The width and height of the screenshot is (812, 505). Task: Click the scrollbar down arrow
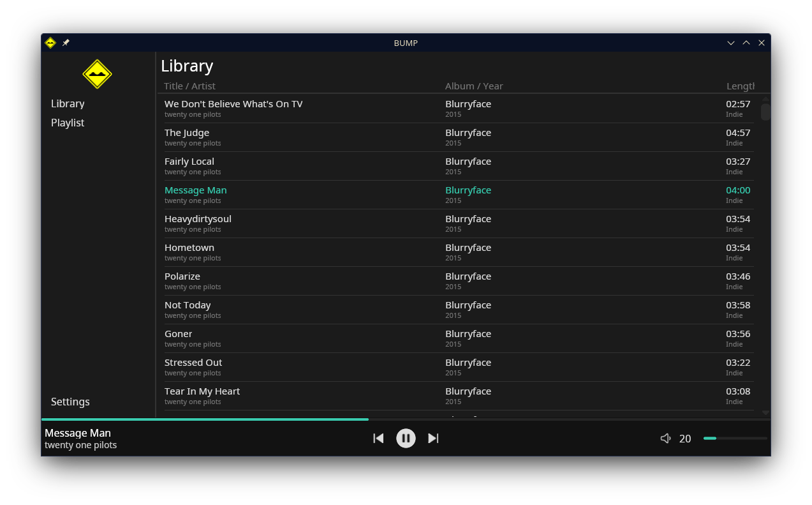765,413
